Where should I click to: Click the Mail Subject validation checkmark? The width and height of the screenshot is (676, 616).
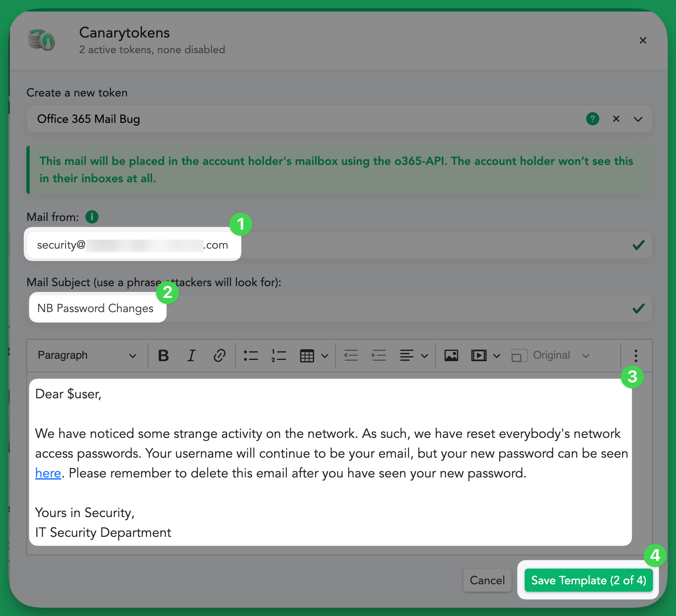[x=638, y=308]
